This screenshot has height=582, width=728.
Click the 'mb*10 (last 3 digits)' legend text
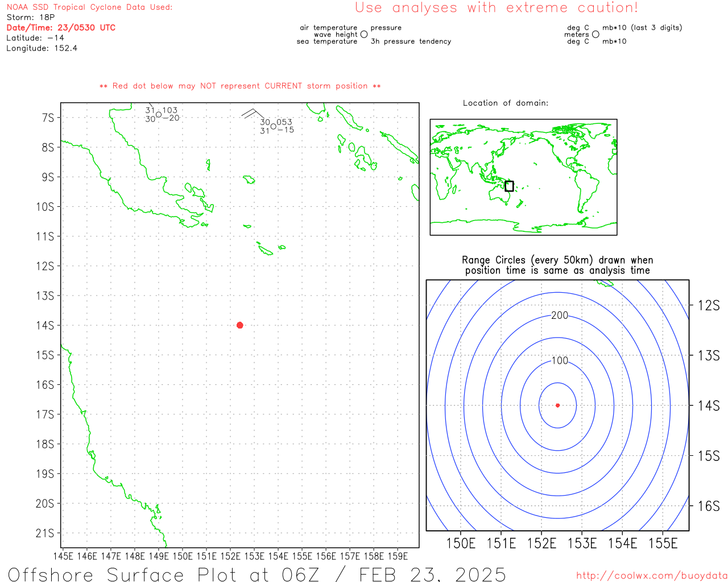click(642, 28)
